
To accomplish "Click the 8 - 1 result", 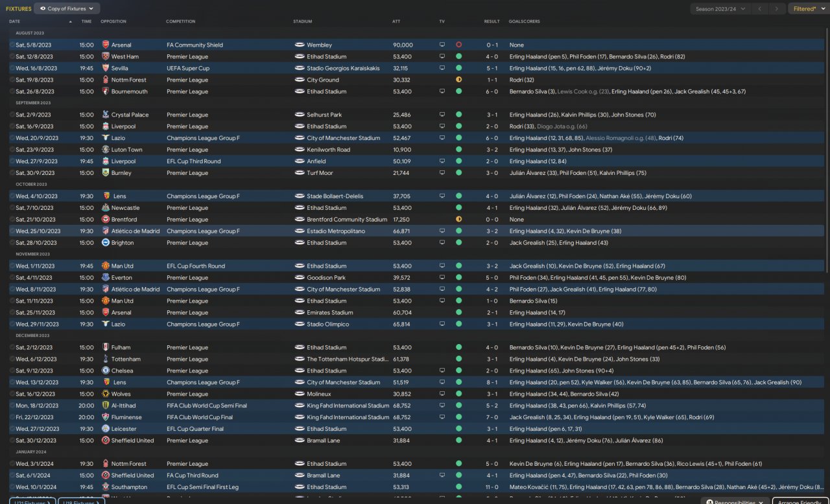I will pyautogui.click(x=492, y=382).
